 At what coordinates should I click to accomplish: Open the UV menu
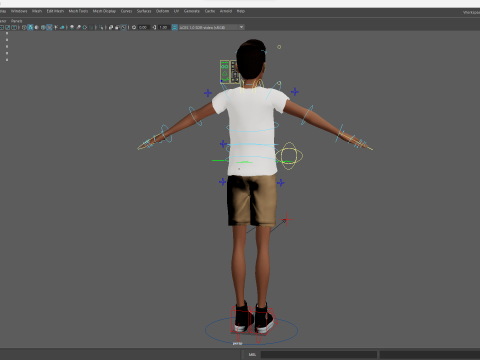coord(176,11)
